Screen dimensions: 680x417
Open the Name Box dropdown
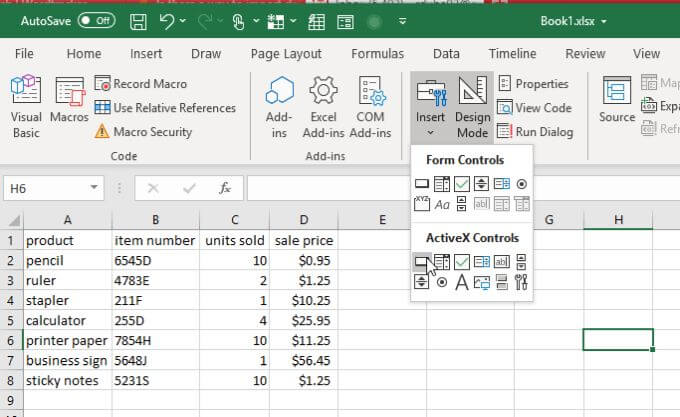(94, 187)
